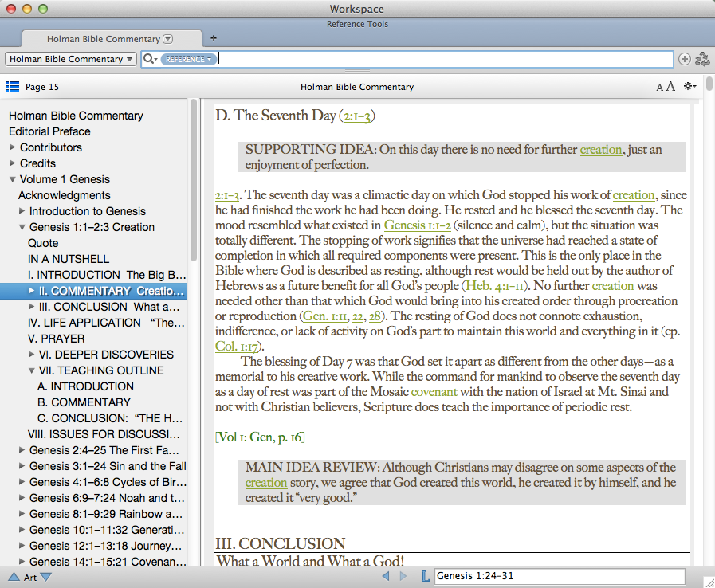Select Genesis 8:1–9:29 Rainbow entry
Viewport: 715px width, 588px height.
tap(106, 514)
